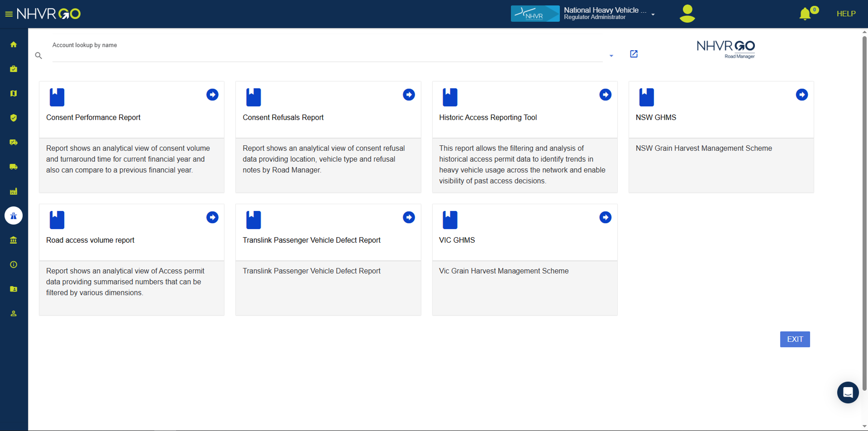Launch Consent Performance Report via arrow
Viewport: 868px width, 431px height.
click(x=212, y=95)
